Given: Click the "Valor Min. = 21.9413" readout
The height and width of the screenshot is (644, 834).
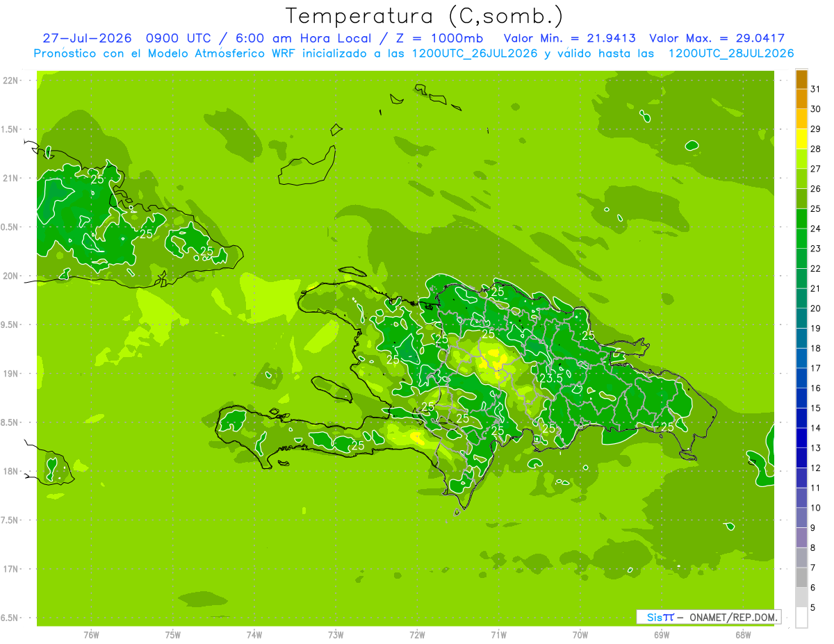Looking at the screenshot, I should [x=570, y=38].
